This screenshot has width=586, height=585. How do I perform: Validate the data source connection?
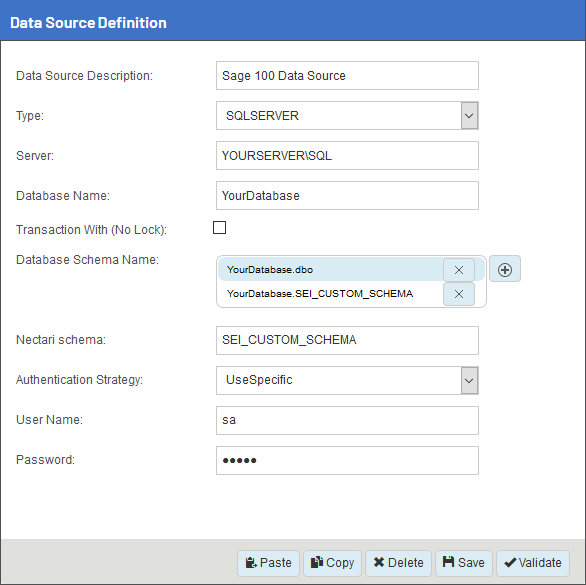tap(533, 563)
